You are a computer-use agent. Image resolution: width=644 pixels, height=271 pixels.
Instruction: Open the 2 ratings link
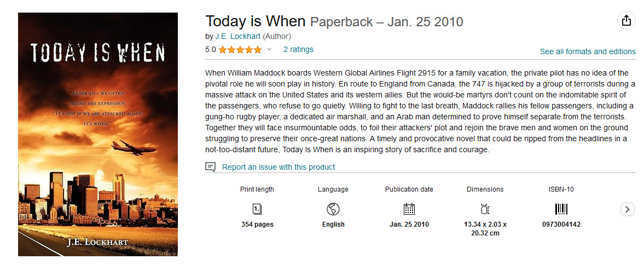(298, 49)
